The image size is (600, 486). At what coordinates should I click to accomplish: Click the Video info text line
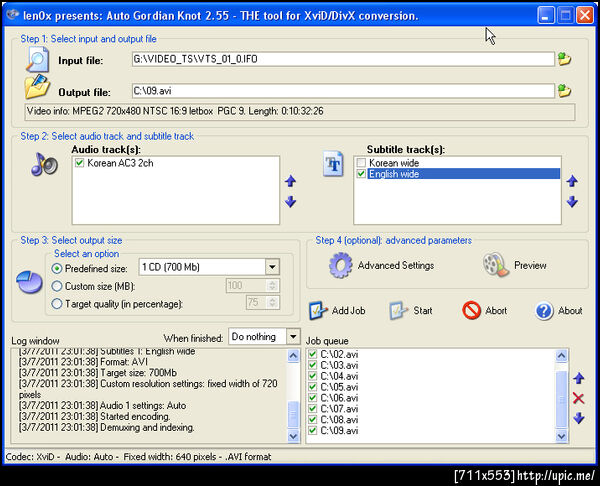(x=175, y=111)
